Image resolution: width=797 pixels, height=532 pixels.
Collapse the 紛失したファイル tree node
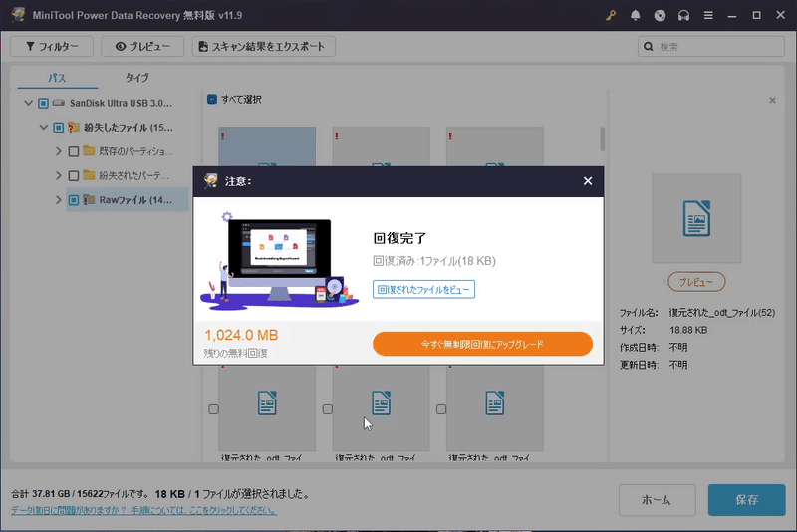[44, 128]
